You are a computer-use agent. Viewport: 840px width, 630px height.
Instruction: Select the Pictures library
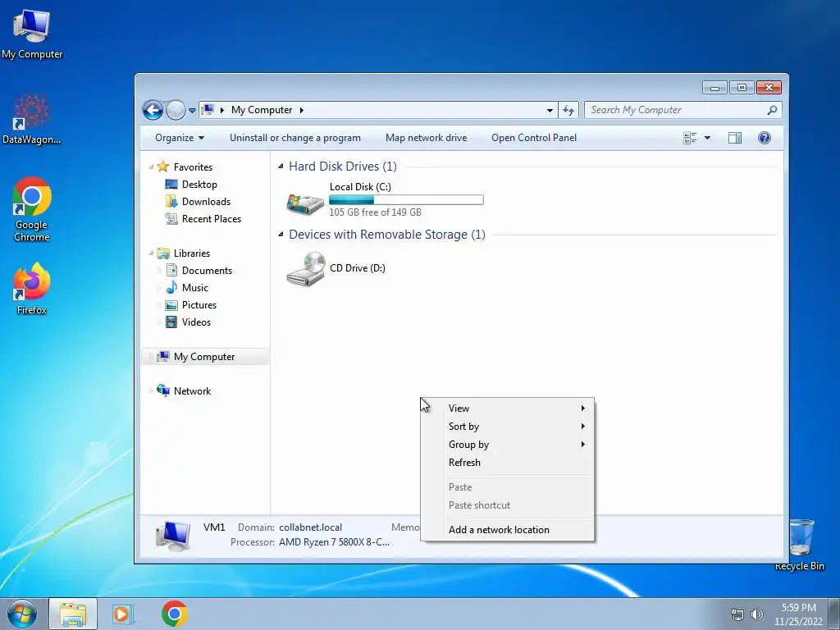pyautogui.click(x=199, y=305)
